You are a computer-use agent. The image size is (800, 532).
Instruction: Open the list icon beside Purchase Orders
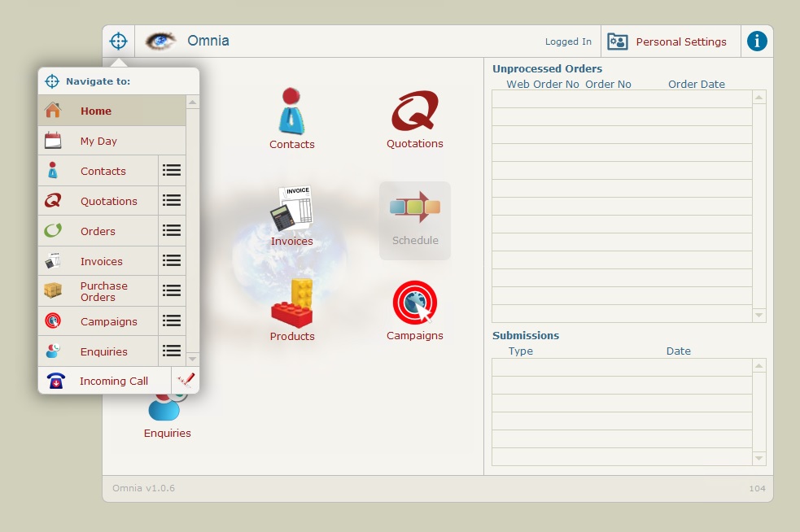(172, 290)
